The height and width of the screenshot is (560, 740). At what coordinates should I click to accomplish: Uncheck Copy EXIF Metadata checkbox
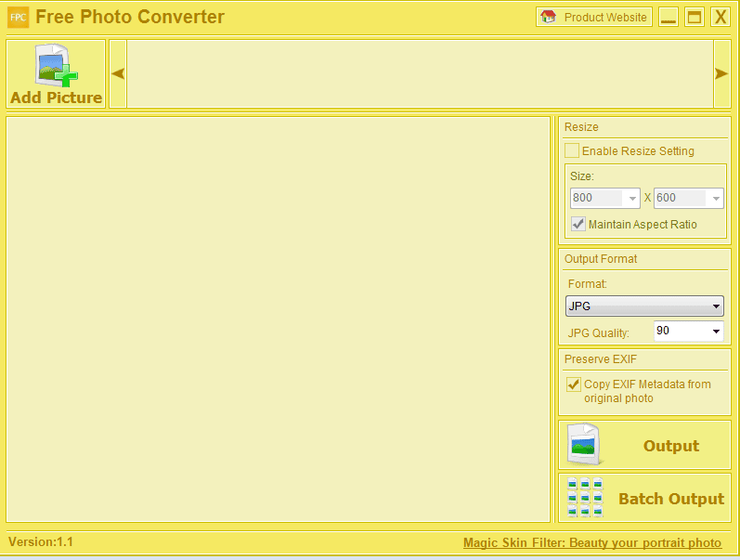[574, 384]
